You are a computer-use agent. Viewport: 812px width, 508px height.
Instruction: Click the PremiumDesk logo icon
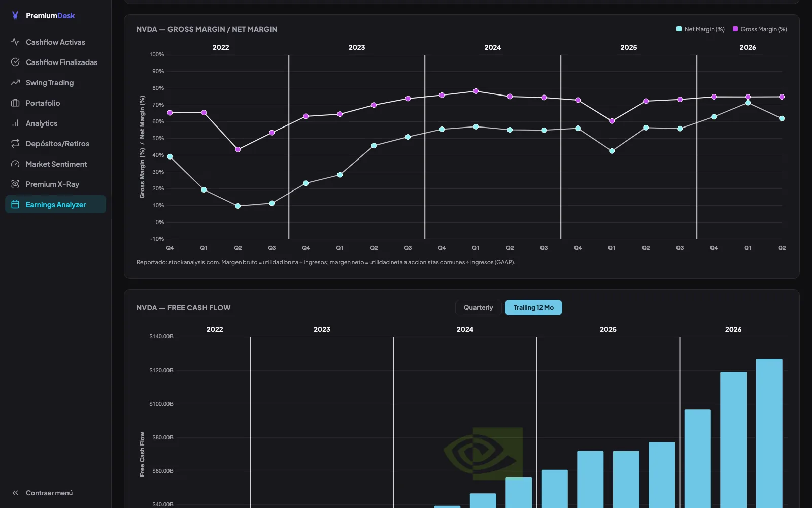15,16
